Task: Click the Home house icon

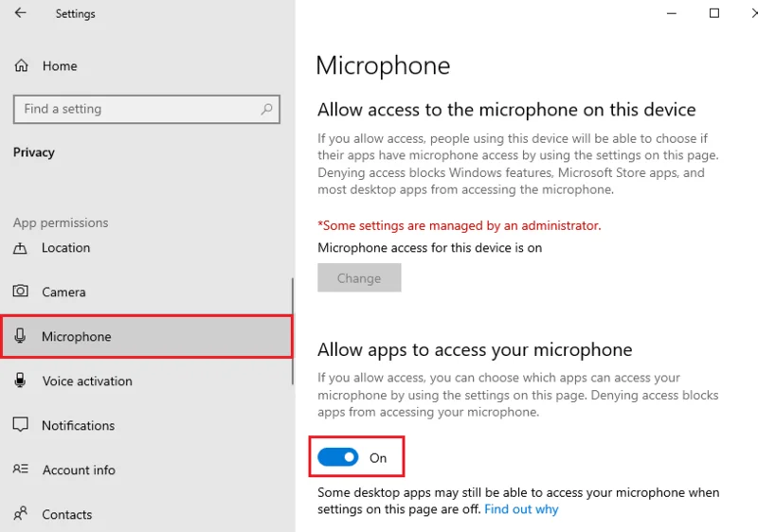Action: (21, 65)
